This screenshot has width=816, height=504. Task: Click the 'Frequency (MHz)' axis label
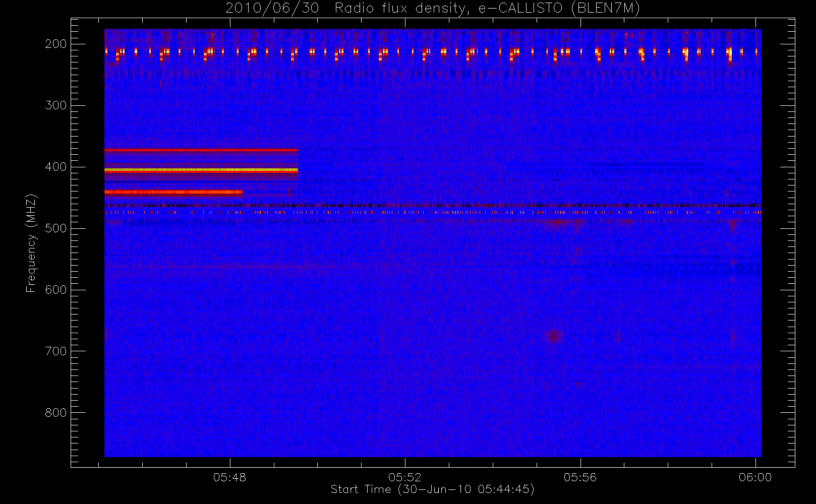[31, 243]
